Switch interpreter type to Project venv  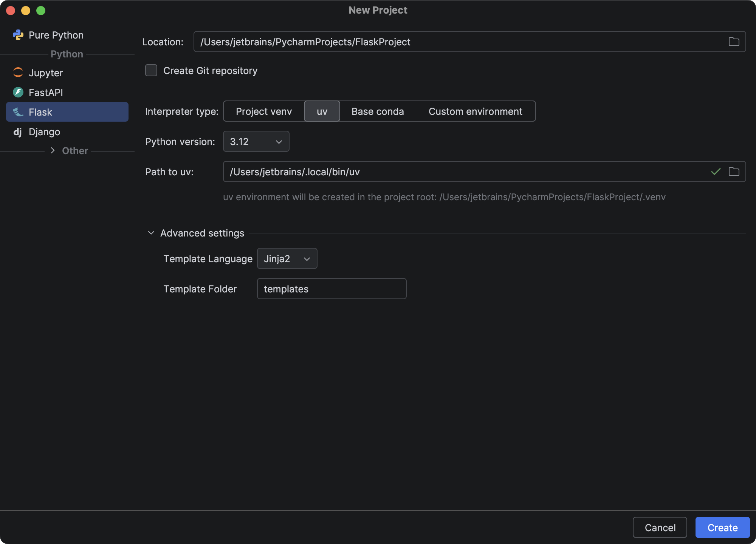(264, 111)
